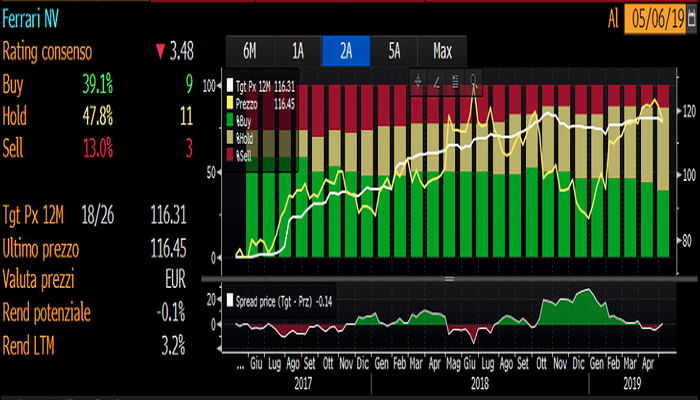This screenshot has width=700, height=400.
Task: Switch chart range to 5A
Action: click(394, 52)
